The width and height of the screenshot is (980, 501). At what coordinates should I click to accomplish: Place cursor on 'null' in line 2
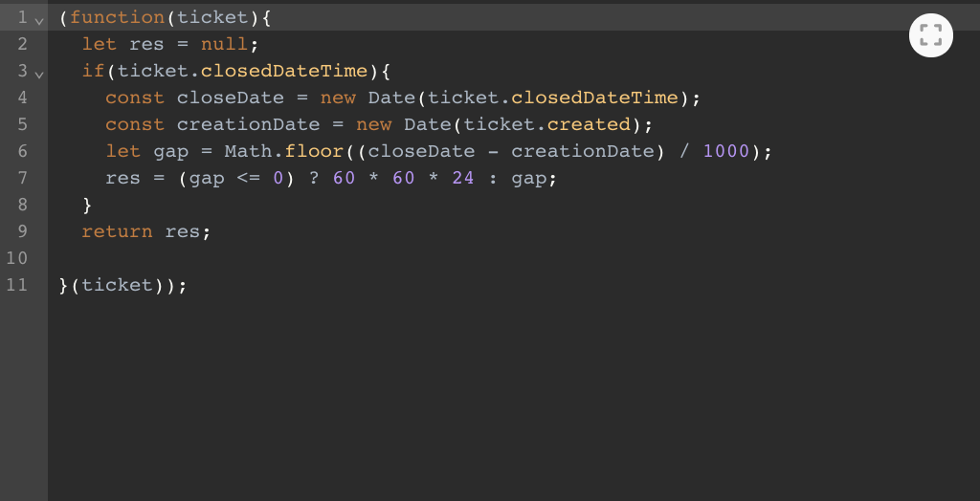(224, 44)
